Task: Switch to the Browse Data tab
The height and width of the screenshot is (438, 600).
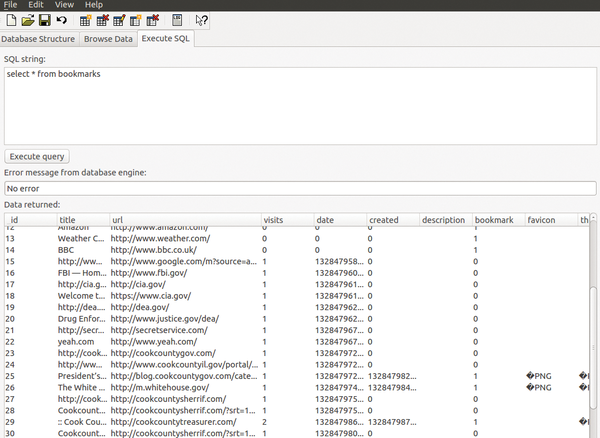Action: pyautogui.click(x=108, y=39)
